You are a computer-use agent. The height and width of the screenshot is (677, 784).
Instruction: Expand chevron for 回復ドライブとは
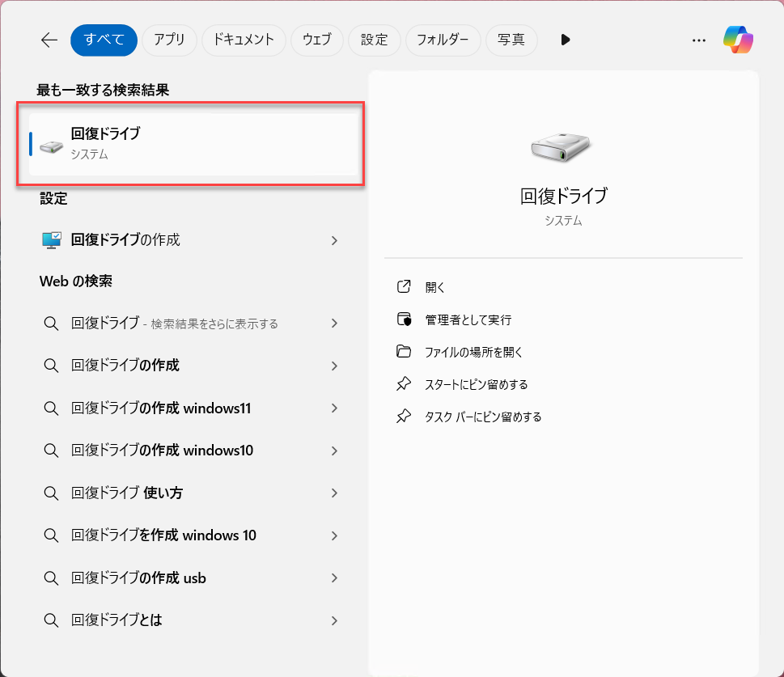point(334,620)
